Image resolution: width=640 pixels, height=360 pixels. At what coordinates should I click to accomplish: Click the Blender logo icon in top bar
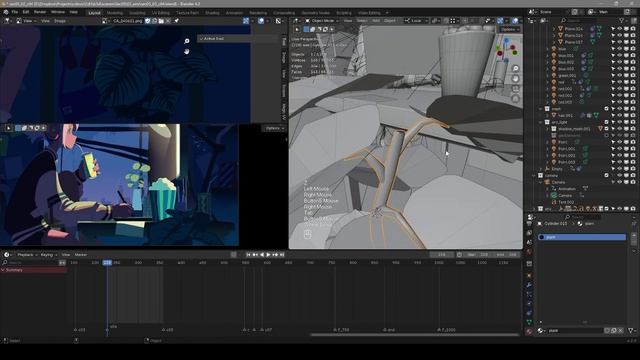click(x=6, y=12)
